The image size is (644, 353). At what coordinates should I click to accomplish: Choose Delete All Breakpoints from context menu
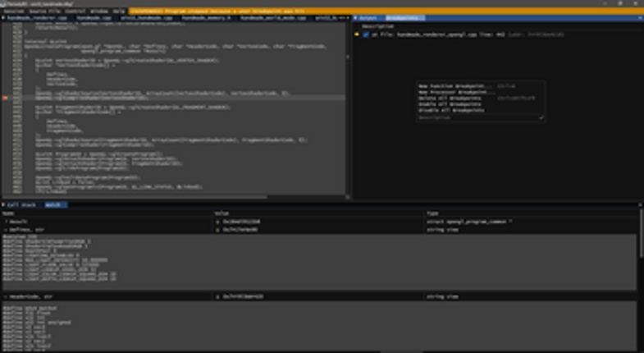(446, 98)
